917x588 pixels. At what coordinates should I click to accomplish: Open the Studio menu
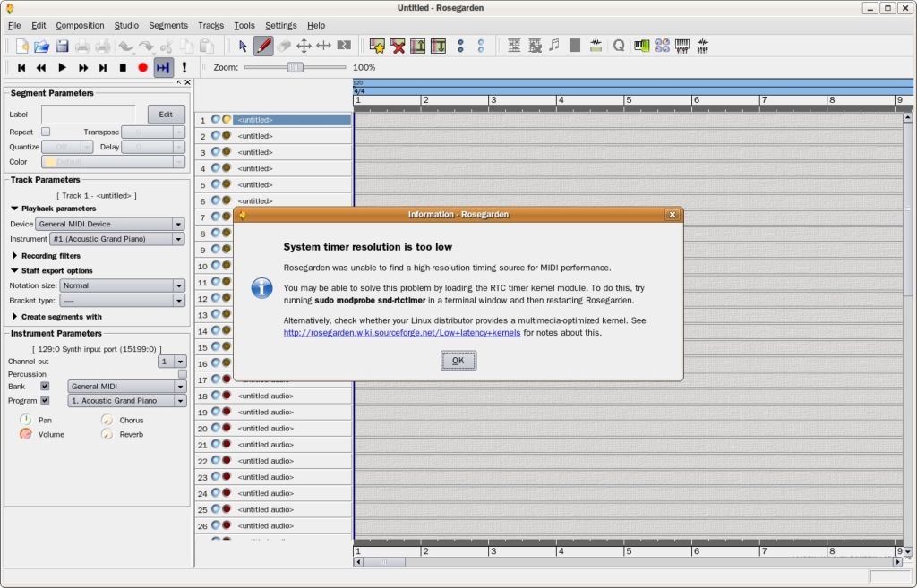[126, 26]
